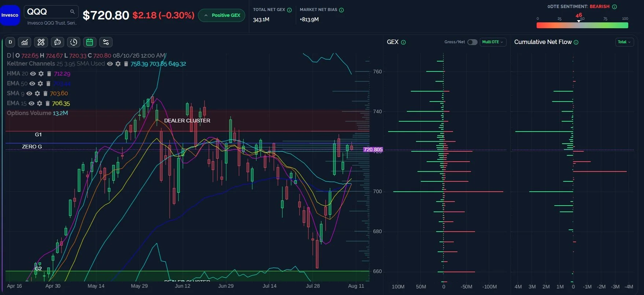Open the D timeframe selector

click(10, 42)
